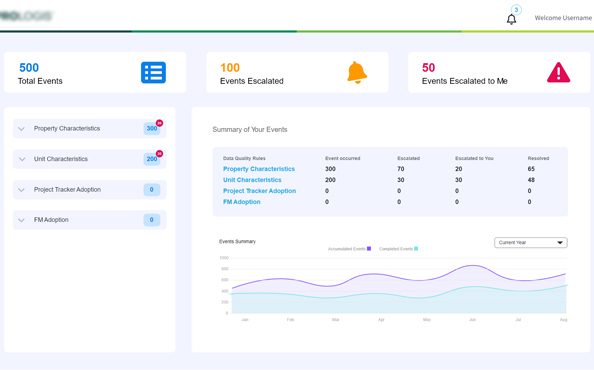Expand the Unit Characteristics chevron
Screen dimensions: 594x370
pyautogui.click(x=22, y=159)
